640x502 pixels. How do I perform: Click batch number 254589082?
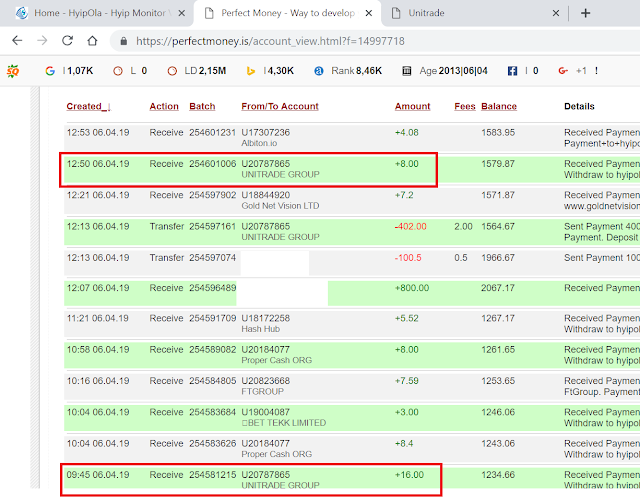212,350
